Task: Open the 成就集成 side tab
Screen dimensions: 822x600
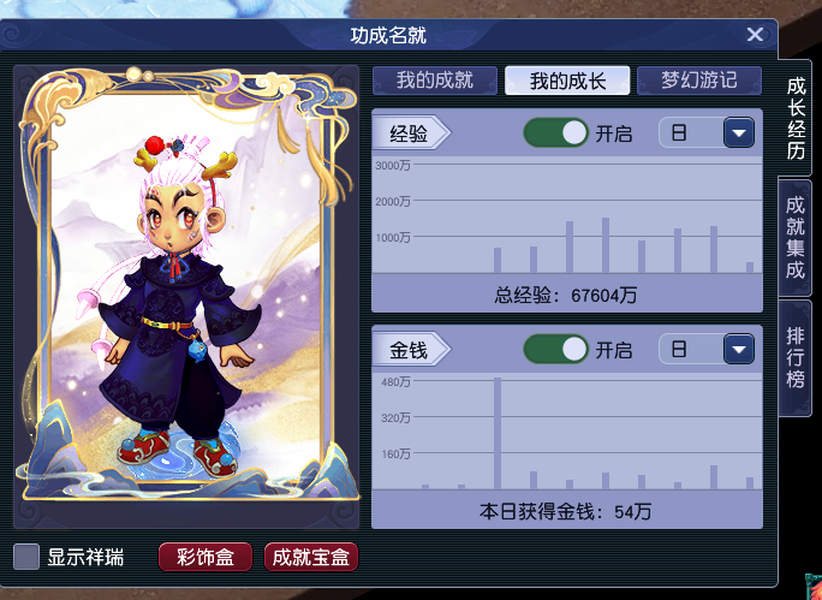Action: [795, 238]
